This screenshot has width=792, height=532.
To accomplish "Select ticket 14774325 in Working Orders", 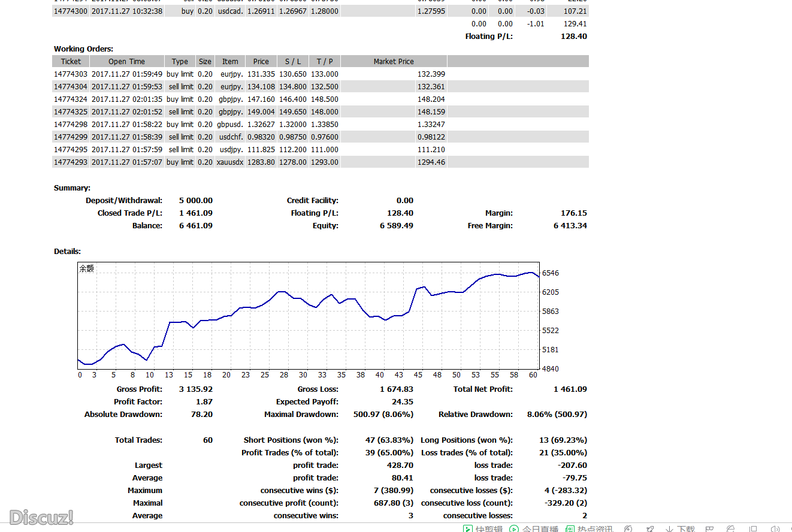I will point(71,111).
